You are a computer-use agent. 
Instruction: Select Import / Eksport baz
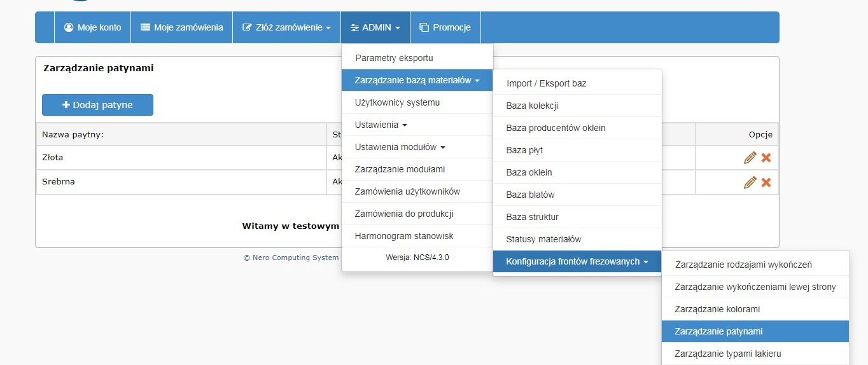point(546,83)
